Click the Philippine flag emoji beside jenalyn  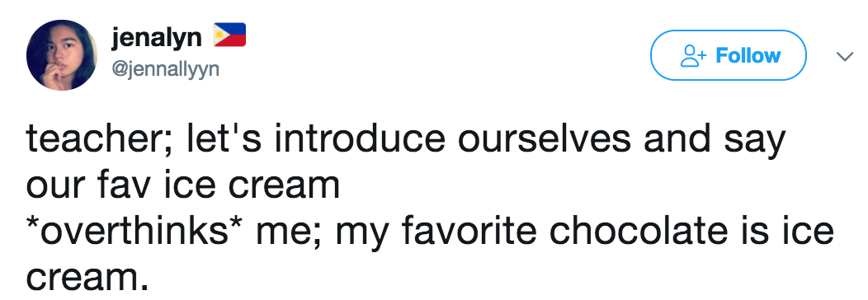tap(229, 35)
